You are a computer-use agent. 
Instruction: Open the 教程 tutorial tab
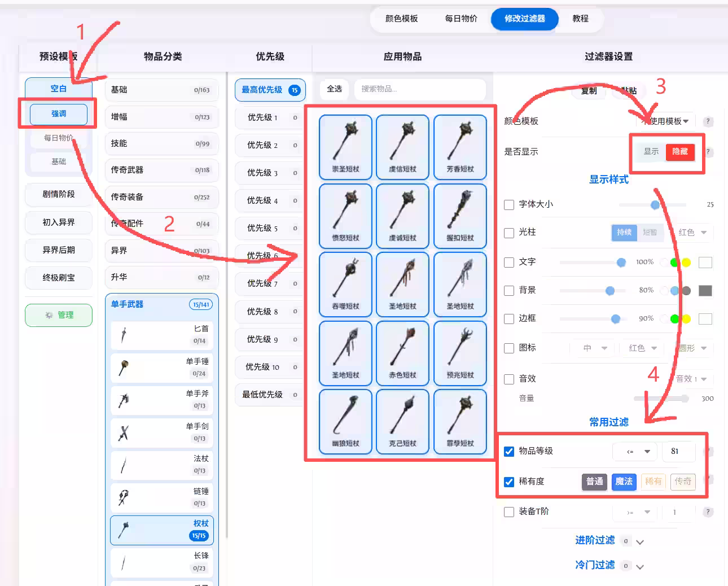click(x=580, y=19)
